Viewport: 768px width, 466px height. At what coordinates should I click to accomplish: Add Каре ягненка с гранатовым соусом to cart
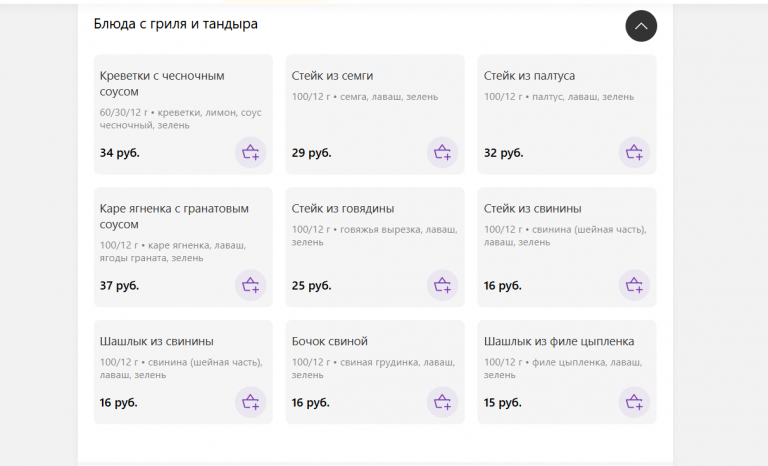click(251, 285)
